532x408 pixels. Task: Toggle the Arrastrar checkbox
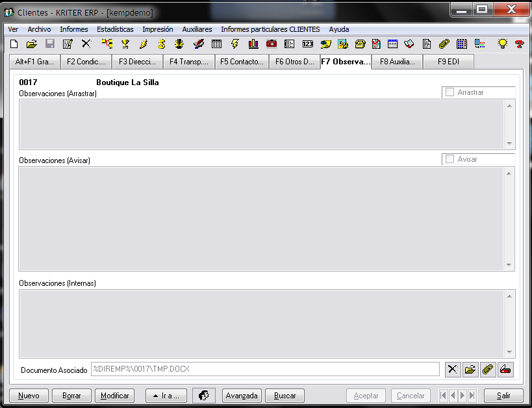(450, 92)
